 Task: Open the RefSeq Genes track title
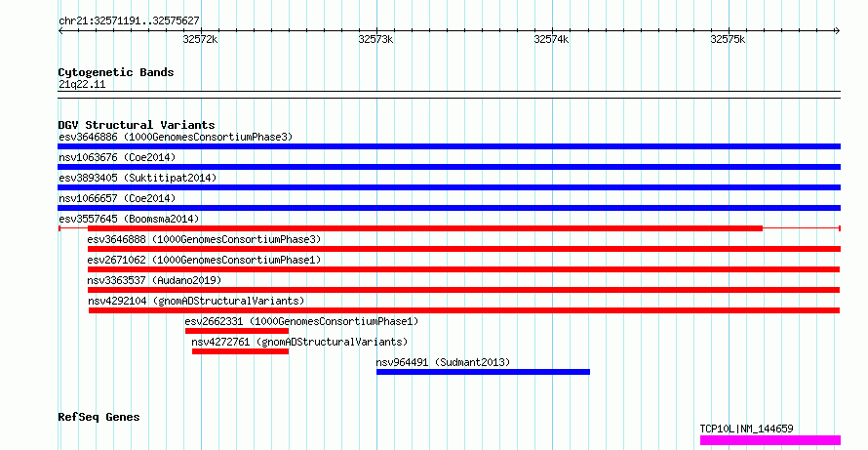pyautogui.click(x=99, y=417)
